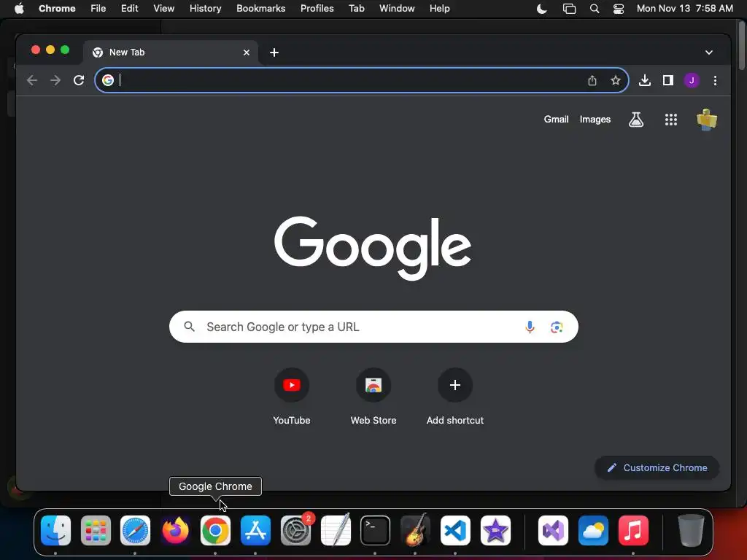Open the Chrome downloads icon
Image resolution: width=747 pixels, height=560 pixels.
(645, 80)
